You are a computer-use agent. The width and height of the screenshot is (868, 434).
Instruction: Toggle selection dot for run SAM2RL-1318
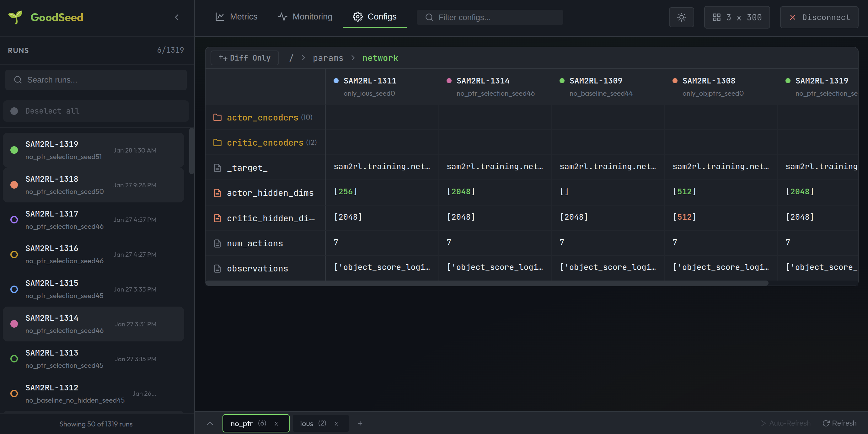pyautogui.click(x=14, y=185)
